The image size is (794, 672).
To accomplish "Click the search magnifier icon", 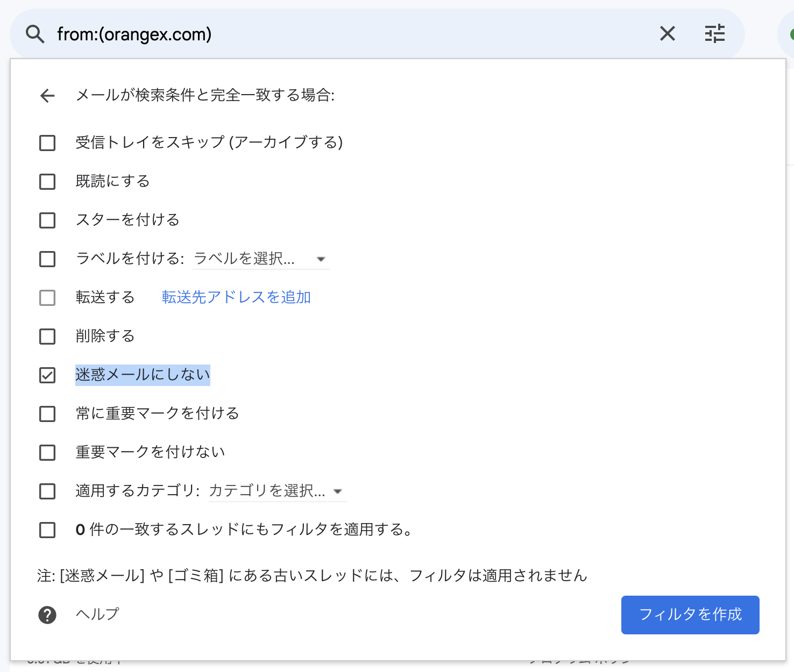I will 34,33.
